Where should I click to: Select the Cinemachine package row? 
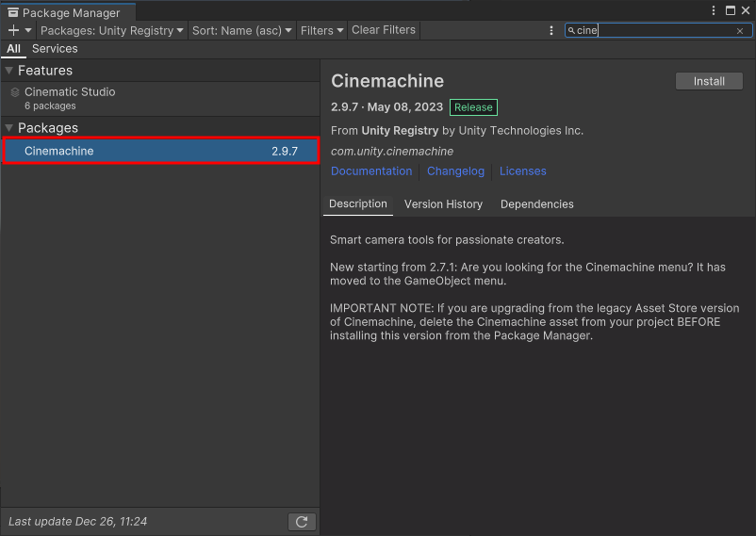point(160,151)
